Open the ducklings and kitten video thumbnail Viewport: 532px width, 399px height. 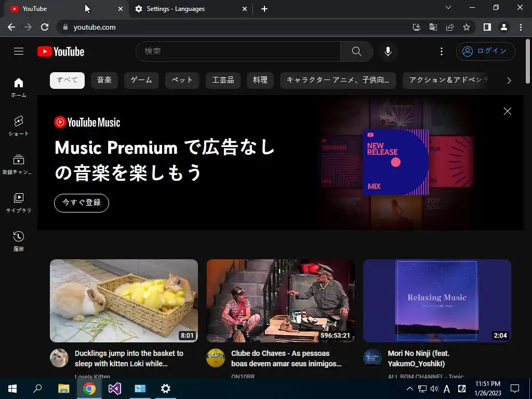[x=124, y=301]
